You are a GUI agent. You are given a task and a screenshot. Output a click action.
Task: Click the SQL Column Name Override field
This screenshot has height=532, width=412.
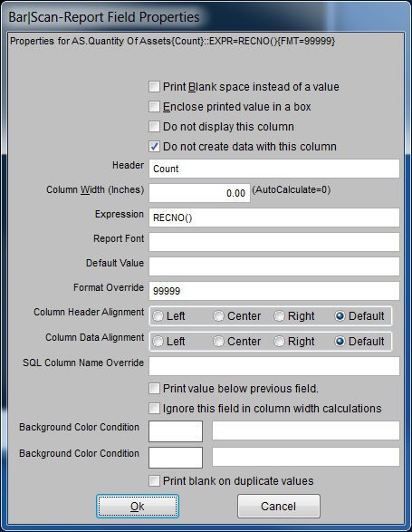coord(274,366)
